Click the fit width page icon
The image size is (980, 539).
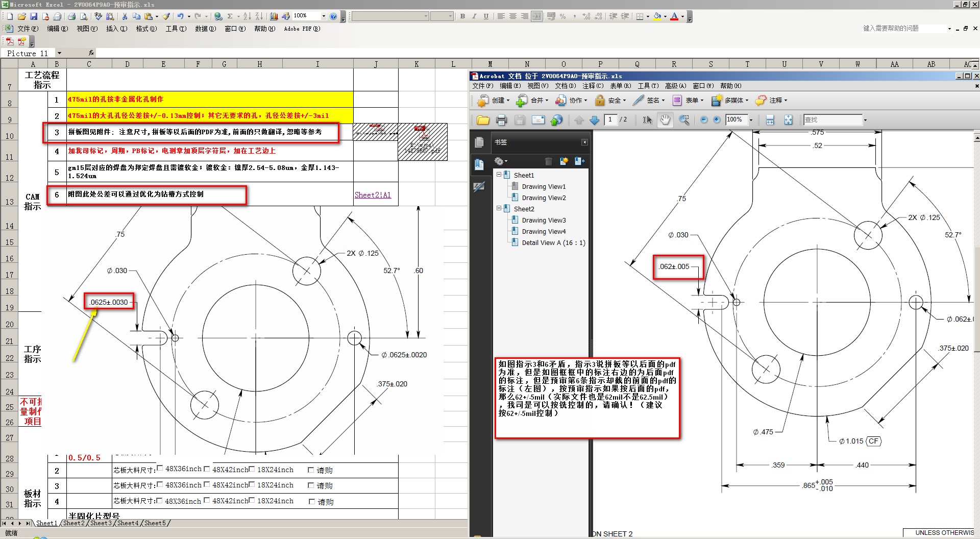point(770,120)
